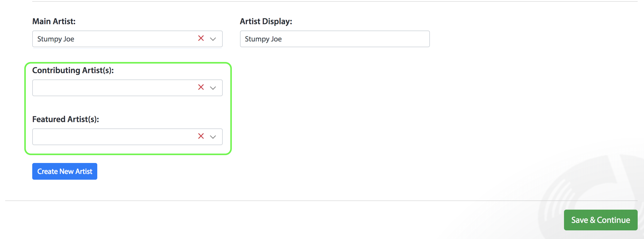Click Stumpy Joe in the Main Artist select

click(x=56, y=39)
